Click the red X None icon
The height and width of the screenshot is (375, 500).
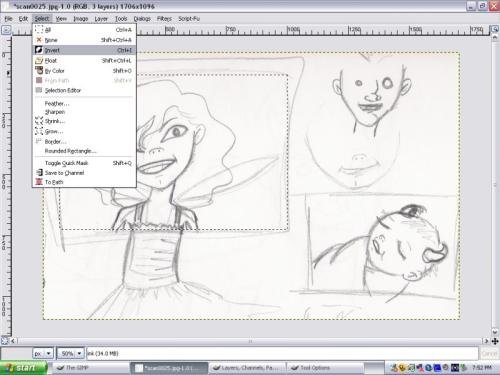tap(39, 40)
